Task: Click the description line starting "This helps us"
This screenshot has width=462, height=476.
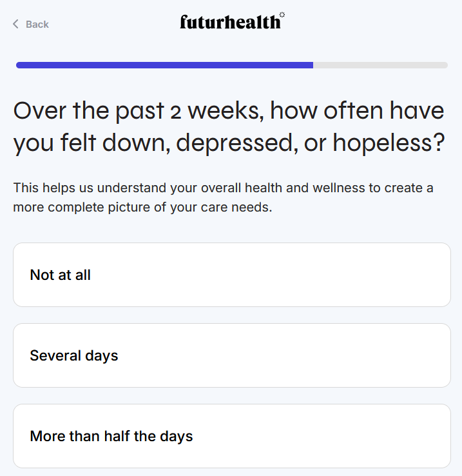Action: click(x=223, y=188)
